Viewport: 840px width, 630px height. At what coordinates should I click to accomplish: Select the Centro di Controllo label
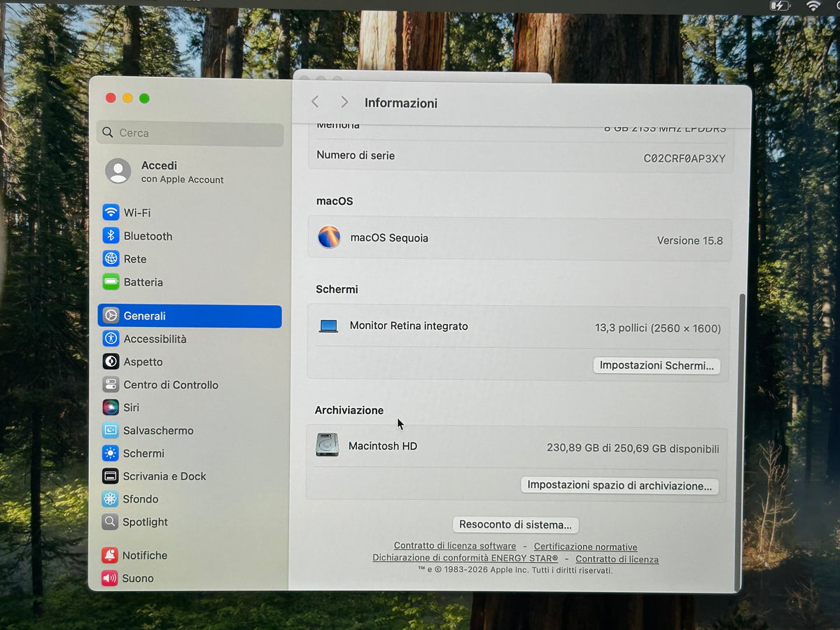[x=171, y=385]
